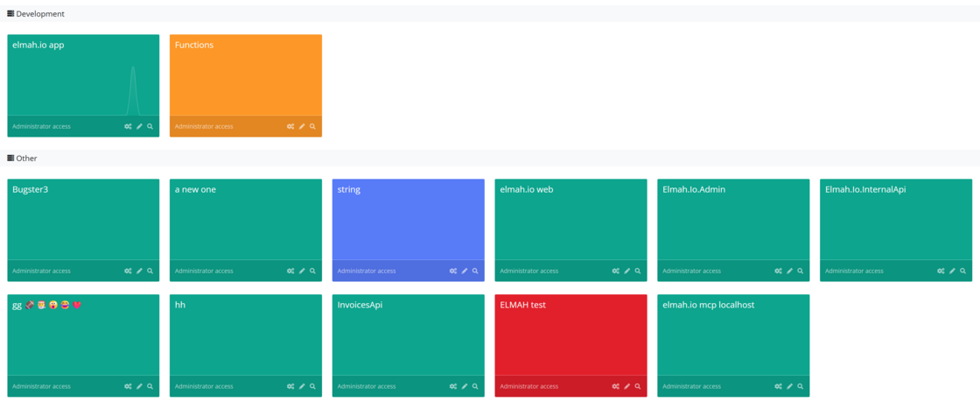Open the InvoicesApi log title
980x409 pixels.
tap(360, 305)
